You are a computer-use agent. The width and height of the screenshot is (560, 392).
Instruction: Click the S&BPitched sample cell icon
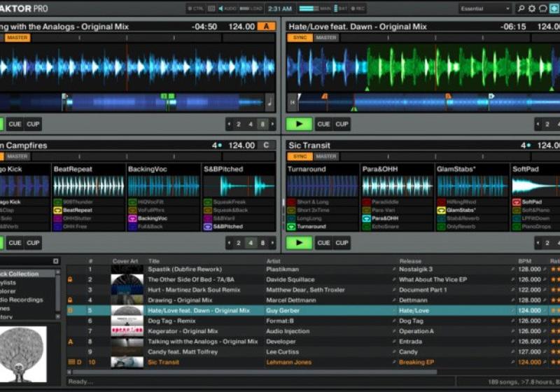click(x=207, y=227)
